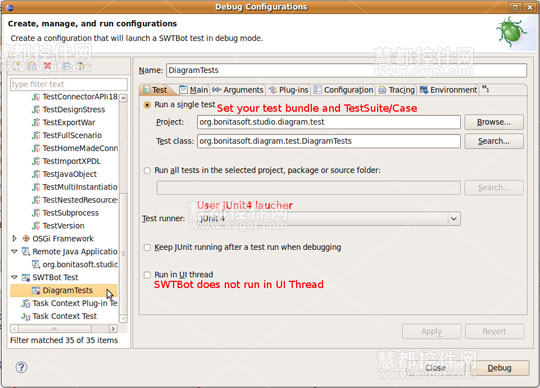The width and height of the screenshot is (540, 388).
Task: Click the configuration list scroll down arrow
Action: click(x=123, y=318)
